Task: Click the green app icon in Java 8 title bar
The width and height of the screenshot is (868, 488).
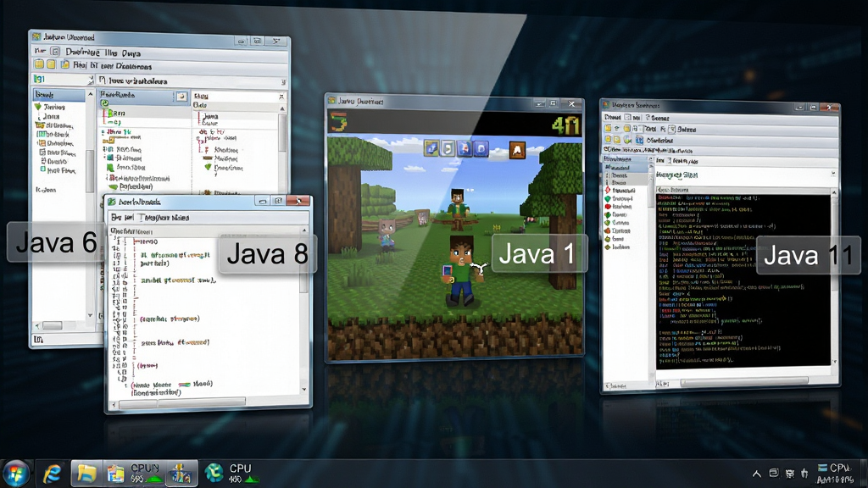Action: (x=112, y=202)
